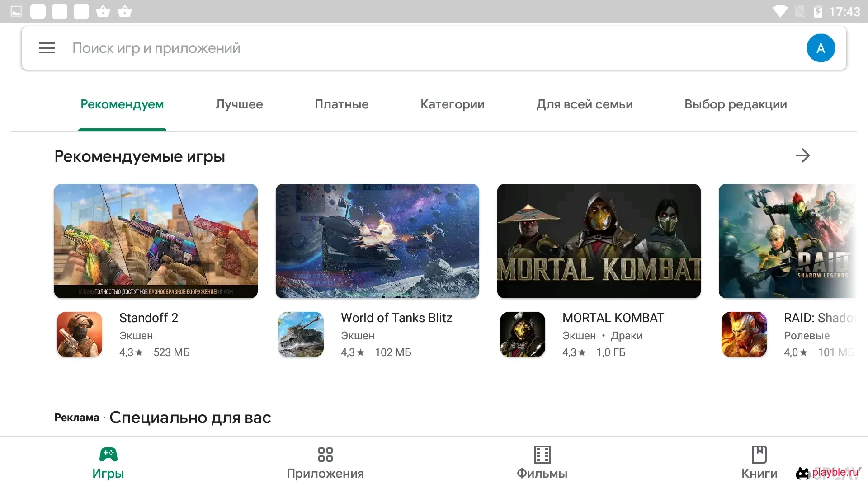This screenshot has width=868, height=488.
Task: Open the Standoff 2 title
Action: 149,318
